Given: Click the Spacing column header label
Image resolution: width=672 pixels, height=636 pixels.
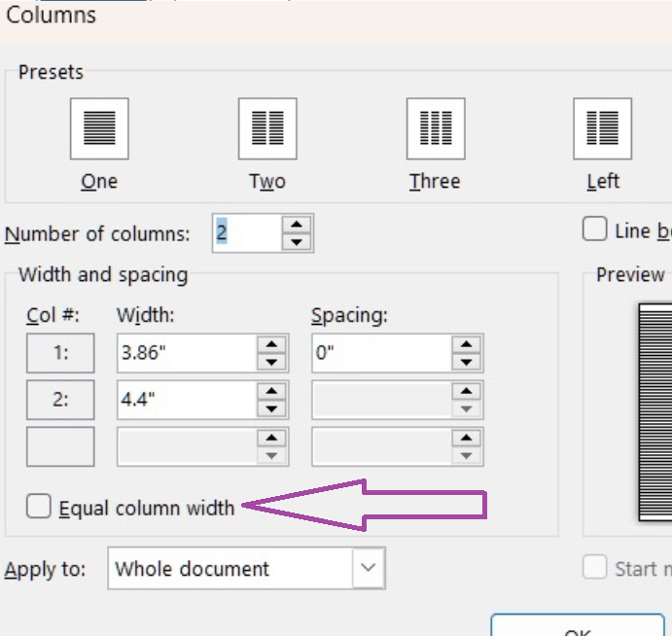Looking at the screenshot, I should [x=349, y=316].
